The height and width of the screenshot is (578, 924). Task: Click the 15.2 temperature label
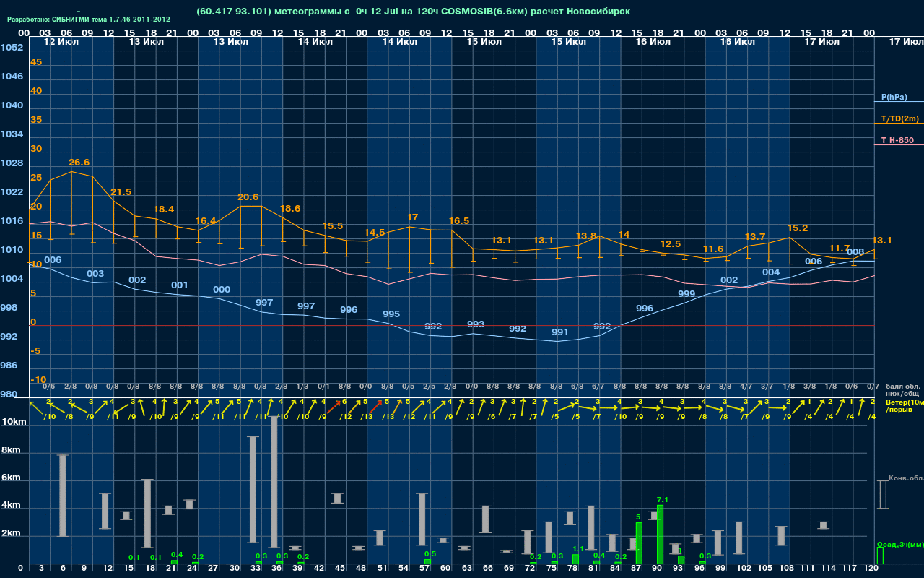[x=798, y=228]
